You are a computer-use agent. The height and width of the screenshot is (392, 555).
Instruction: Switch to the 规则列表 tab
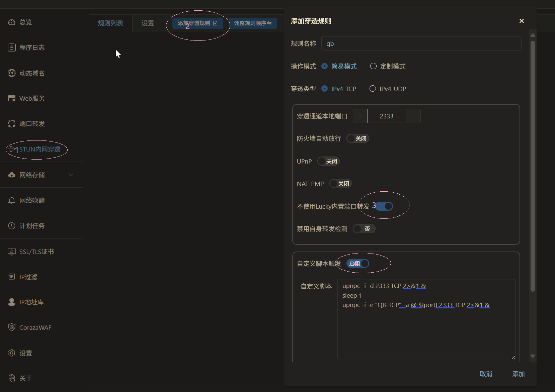(110, 23)
